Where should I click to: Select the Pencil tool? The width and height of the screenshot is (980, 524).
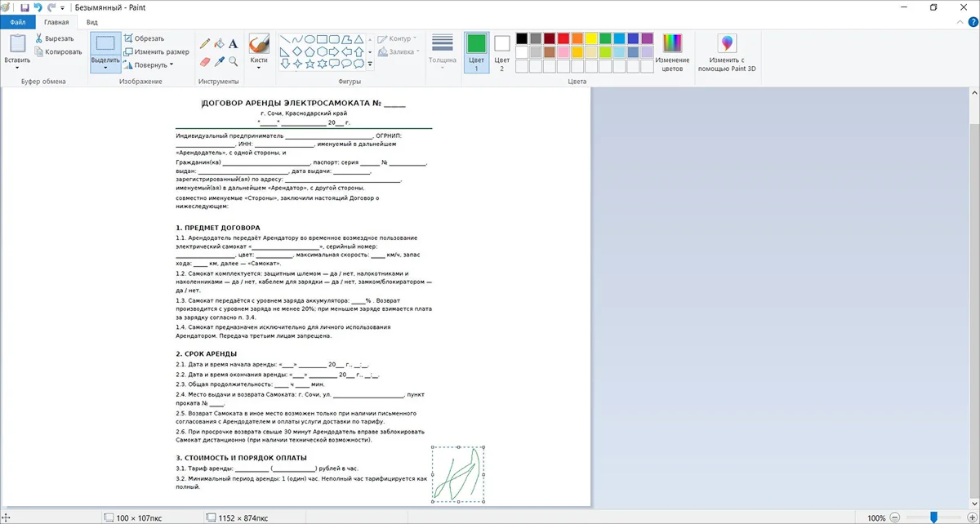205,43
